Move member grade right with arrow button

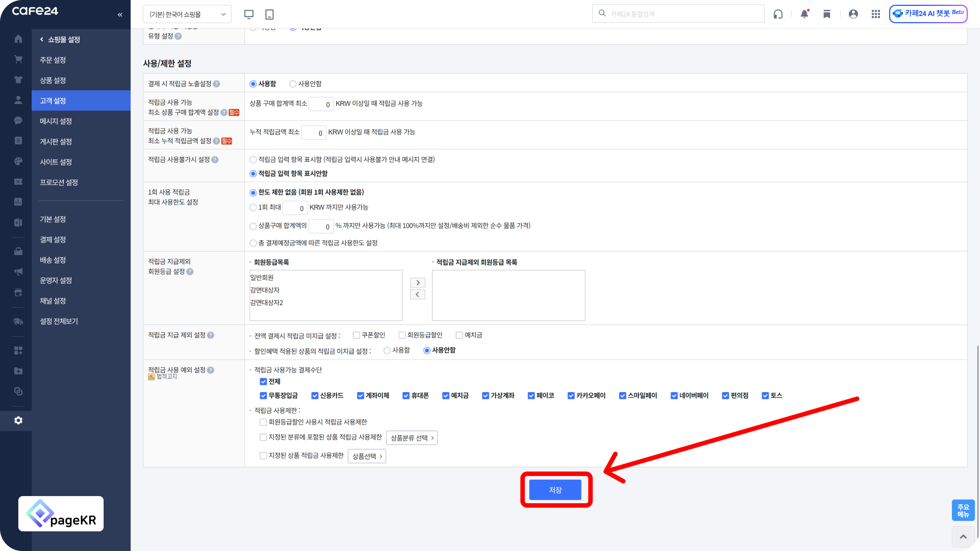coord(418,283)
